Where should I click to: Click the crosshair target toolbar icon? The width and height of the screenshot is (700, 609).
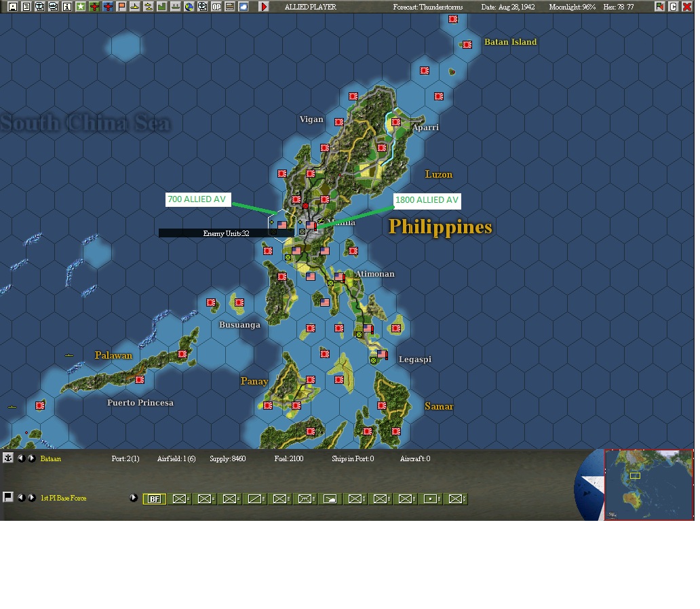pyautogui.click(x=203, y=7)
